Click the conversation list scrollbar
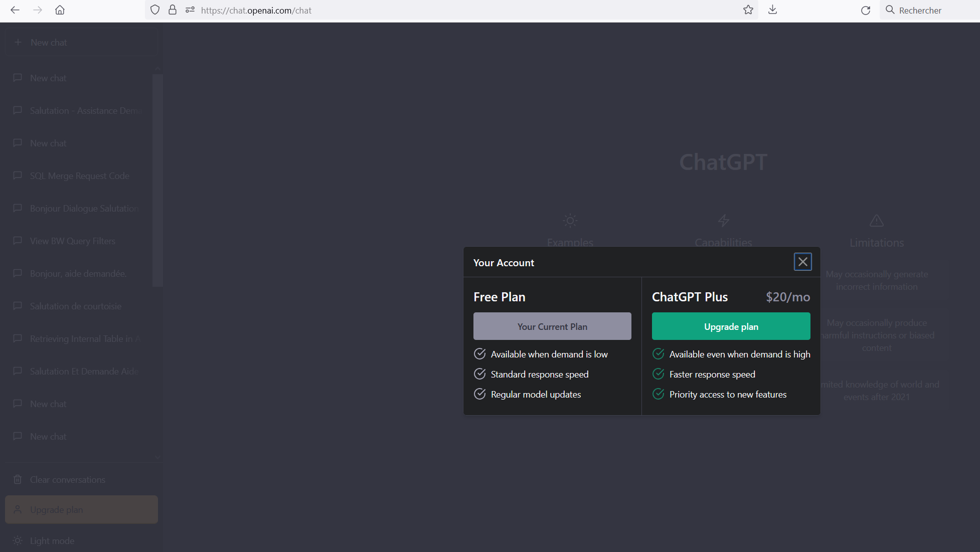 tap(157, 180)
